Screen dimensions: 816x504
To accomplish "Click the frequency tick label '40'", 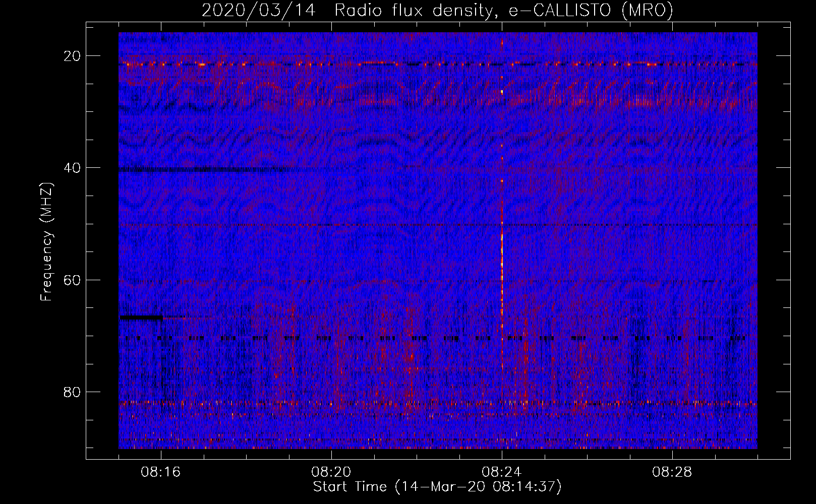I will click(x=73, y=168).
